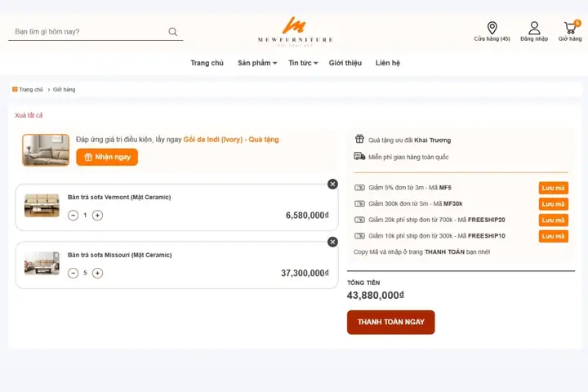Viewport: 588px width, 392px height.
Task: Click the THANH TOÁN NGAY checkout button
Action: coord(390,323)
